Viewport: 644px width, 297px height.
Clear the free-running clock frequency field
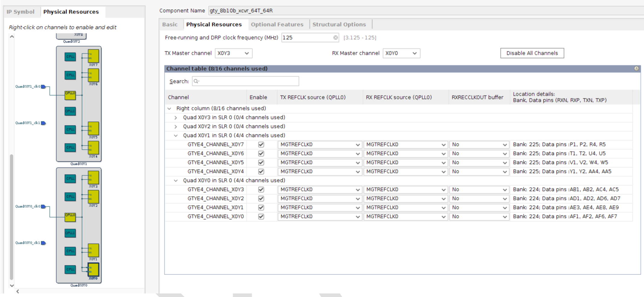(x=335, y=38)
